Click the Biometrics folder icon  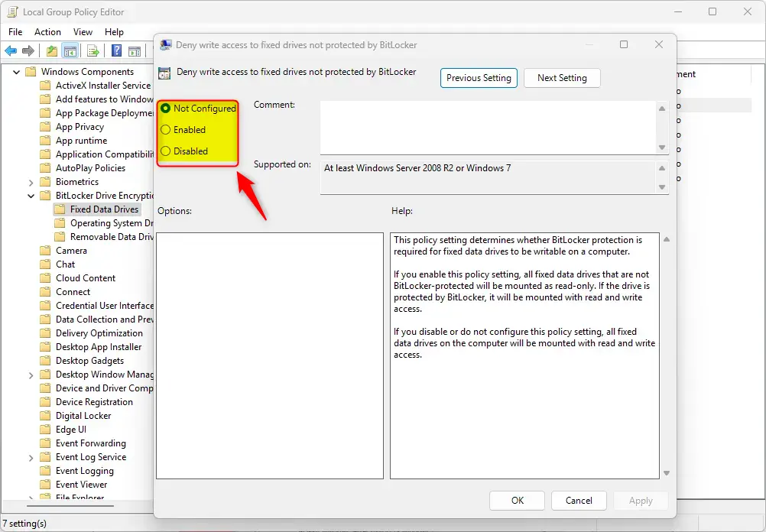click(45, 182)
